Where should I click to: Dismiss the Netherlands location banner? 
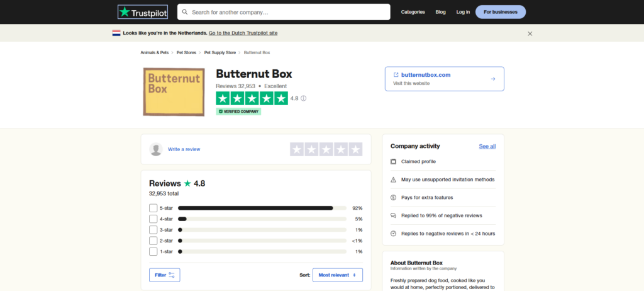[x=530, y=33]
